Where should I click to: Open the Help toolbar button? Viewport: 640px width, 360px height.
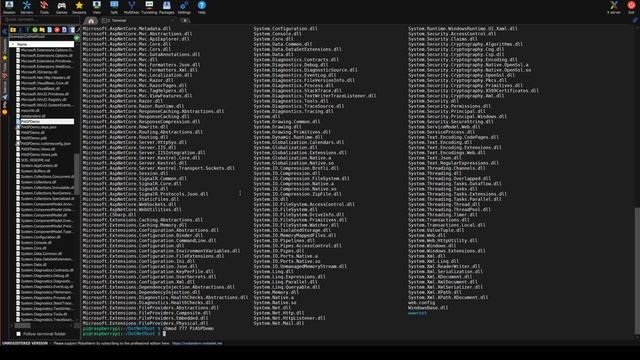202,7
